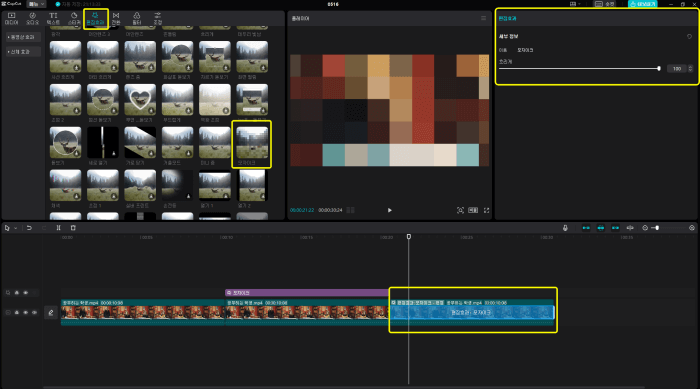Open the Shortcuts keyboard button
Image resolution: width=700 pixels, height=389 pixels.
[x=604, y=4]
